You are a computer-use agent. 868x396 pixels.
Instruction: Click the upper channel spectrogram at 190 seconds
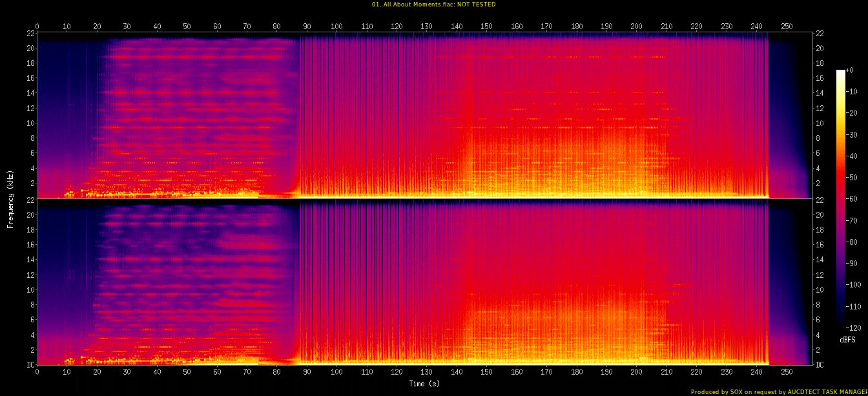click(606, 116)
